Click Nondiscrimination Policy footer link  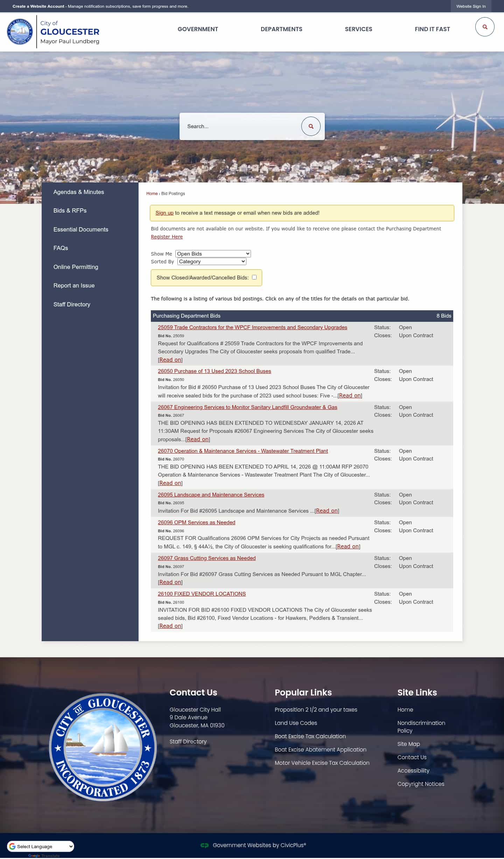tap(421, 727)
